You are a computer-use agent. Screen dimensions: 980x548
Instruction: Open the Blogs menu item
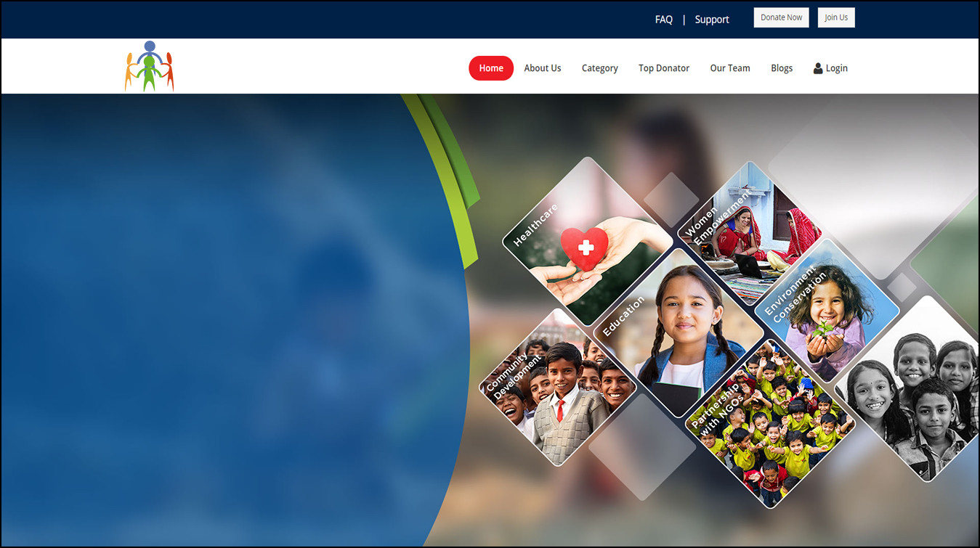click(781, 68)
